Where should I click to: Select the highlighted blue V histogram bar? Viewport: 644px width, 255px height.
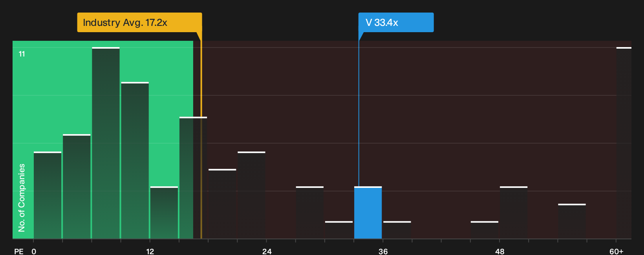click(x=368, y=213)
